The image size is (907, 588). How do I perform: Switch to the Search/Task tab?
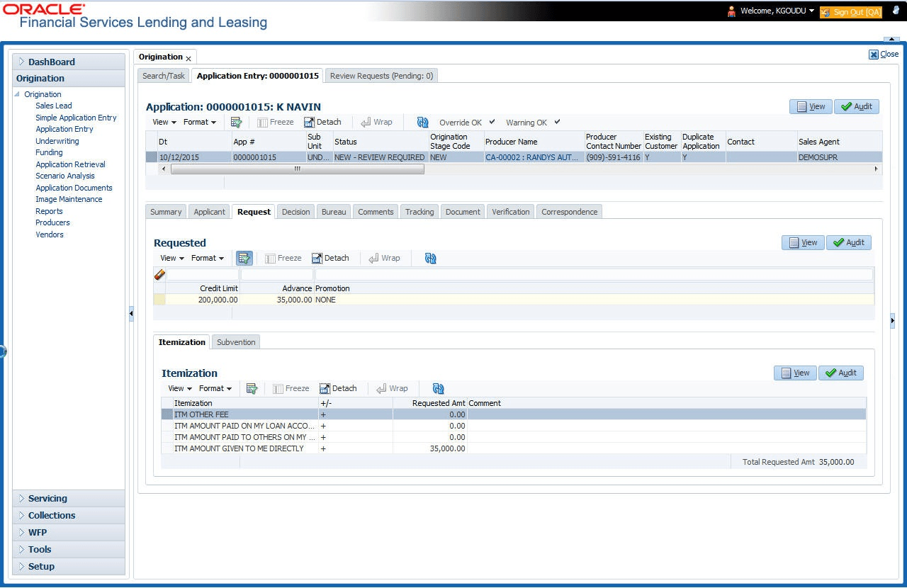coord(164,75)
